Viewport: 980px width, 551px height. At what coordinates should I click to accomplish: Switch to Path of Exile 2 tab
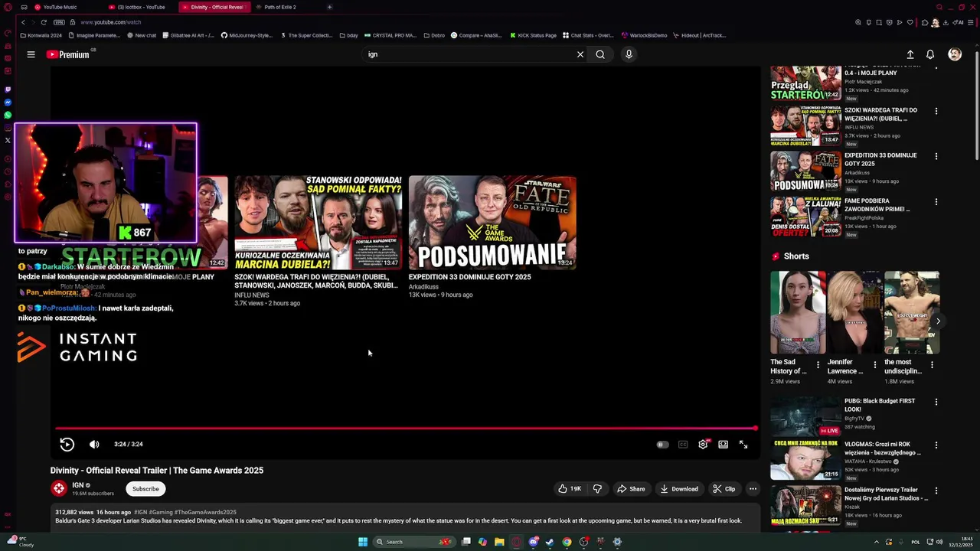point(280,7)
